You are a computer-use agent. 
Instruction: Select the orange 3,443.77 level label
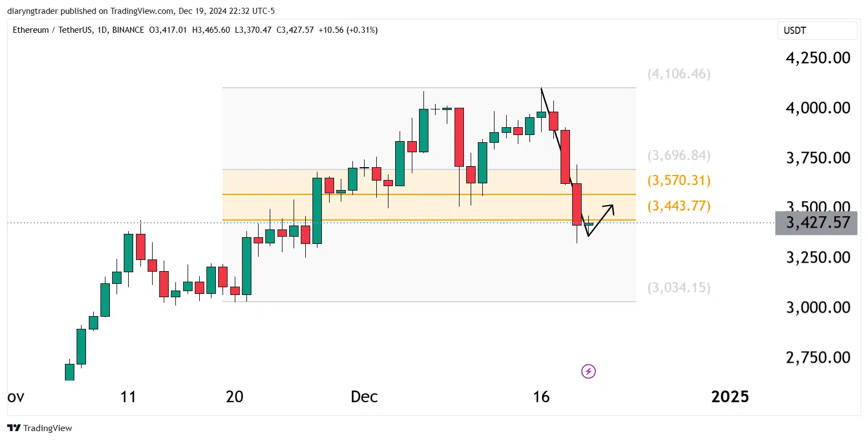(x=679, y=206)
